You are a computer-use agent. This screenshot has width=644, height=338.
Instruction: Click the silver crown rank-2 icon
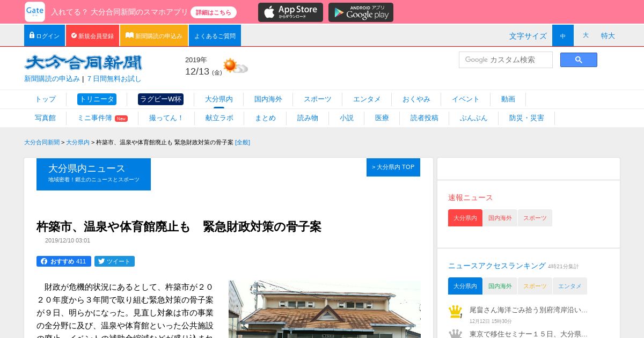(x=455, y=334)
